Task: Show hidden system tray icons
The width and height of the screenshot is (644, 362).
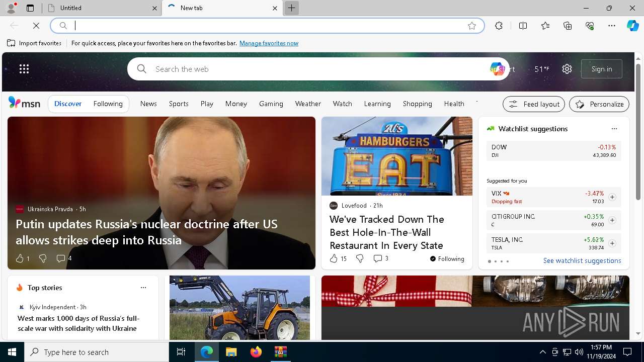Action: [x=542, y=352]
